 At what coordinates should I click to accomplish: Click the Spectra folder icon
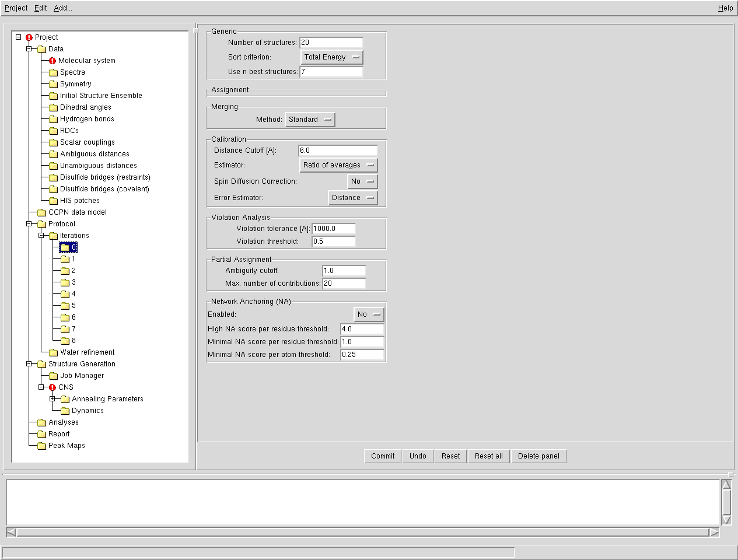coord(53,72)
